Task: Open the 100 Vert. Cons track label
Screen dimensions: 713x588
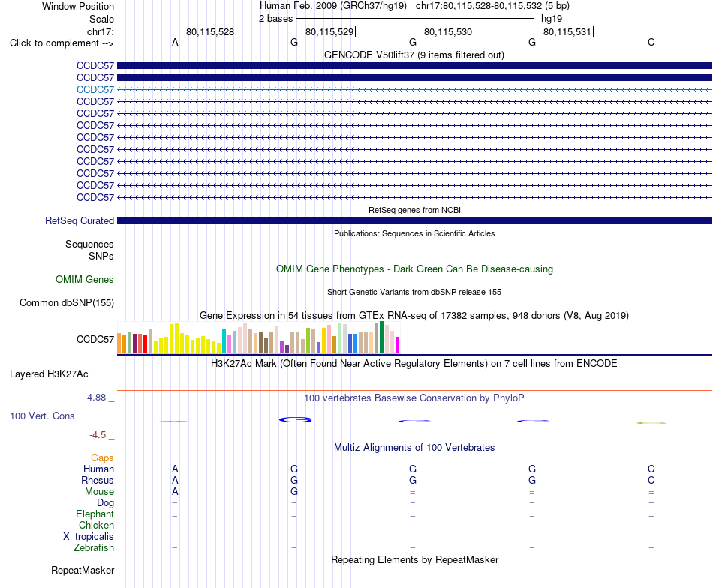Action: [x=42, y=415]
